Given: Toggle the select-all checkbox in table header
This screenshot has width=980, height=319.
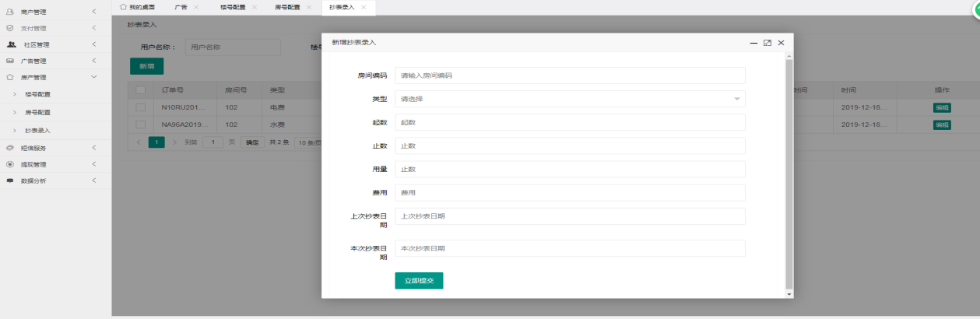Looking at the screenshot, I should [141, 90].
